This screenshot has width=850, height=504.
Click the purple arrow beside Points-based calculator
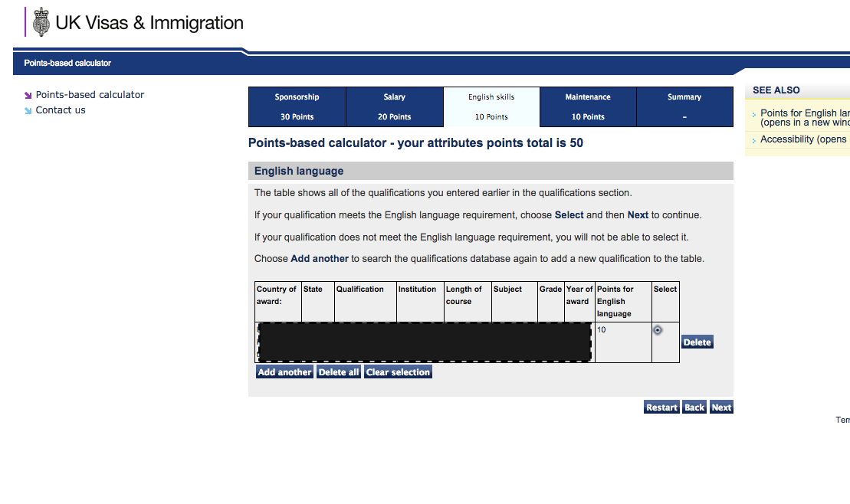click(28, 96)
